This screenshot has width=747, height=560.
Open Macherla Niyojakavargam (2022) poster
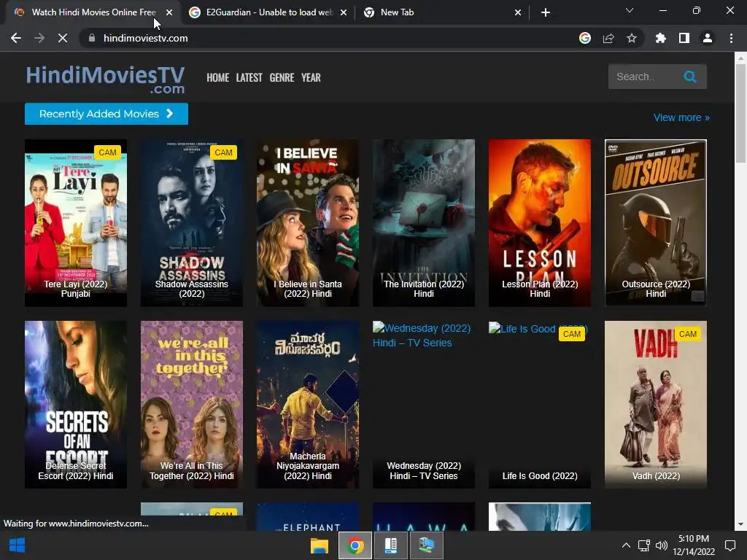(x=308, y=404)
